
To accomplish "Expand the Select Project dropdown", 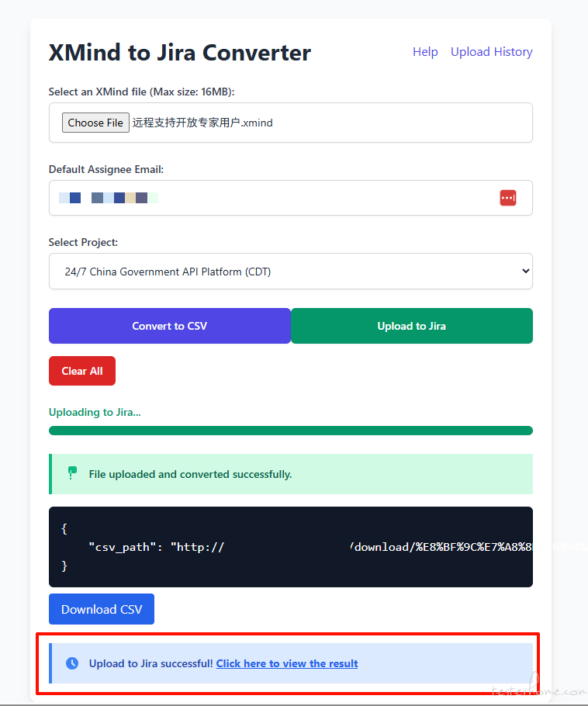I will (x=290, y=272).
